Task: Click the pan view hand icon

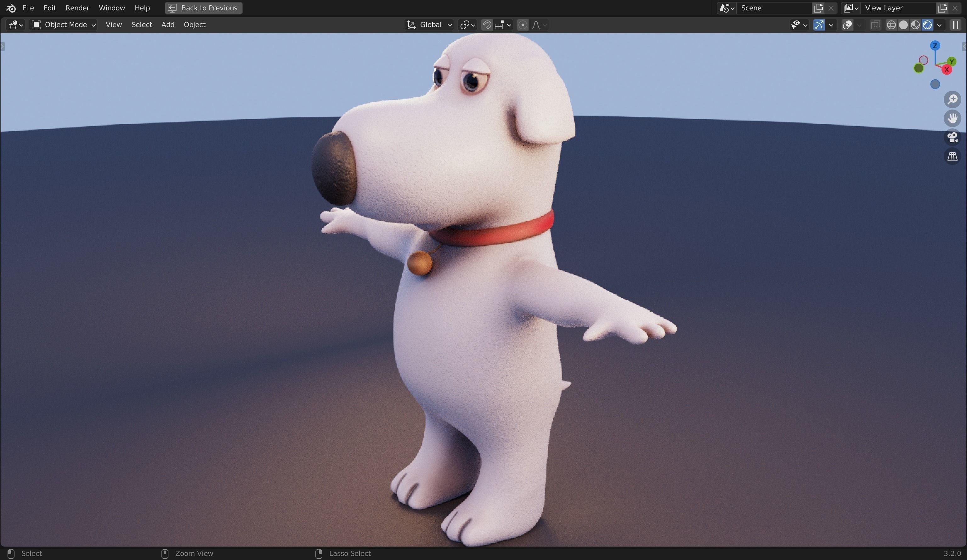Action: pyautogui.click(x=953, y=118)
